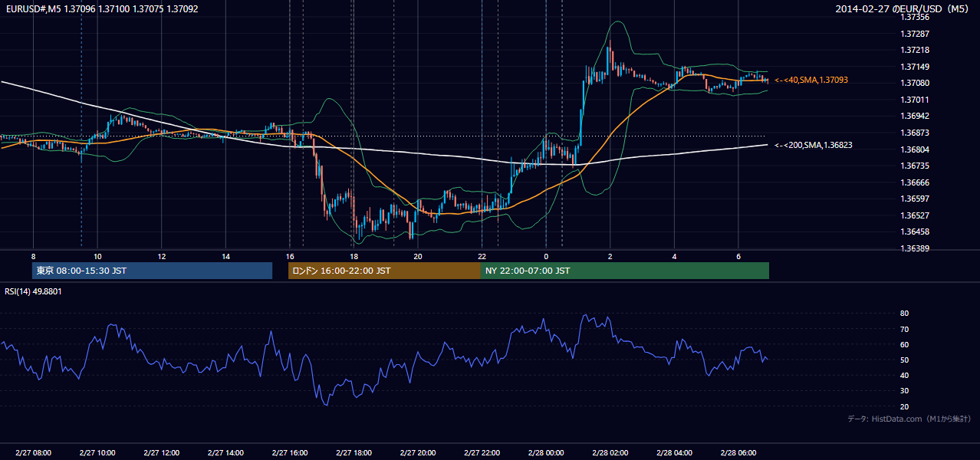The height and width of the screenshot is (460, 980).
Task: Click price axis level 1.36942
Action: coord(915,116)
